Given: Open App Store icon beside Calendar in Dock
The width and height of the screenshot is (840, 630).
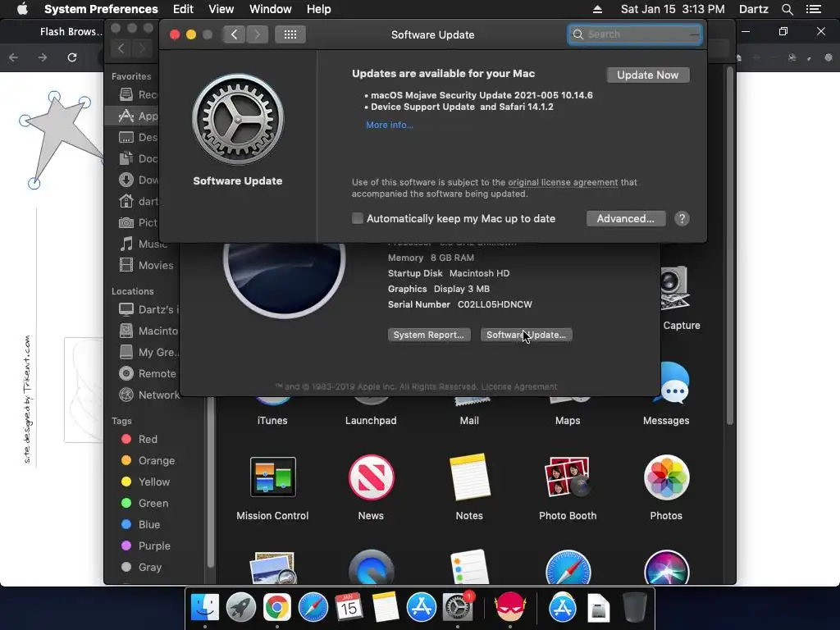Looking at the screenshot, I should [x=421, y=608].
